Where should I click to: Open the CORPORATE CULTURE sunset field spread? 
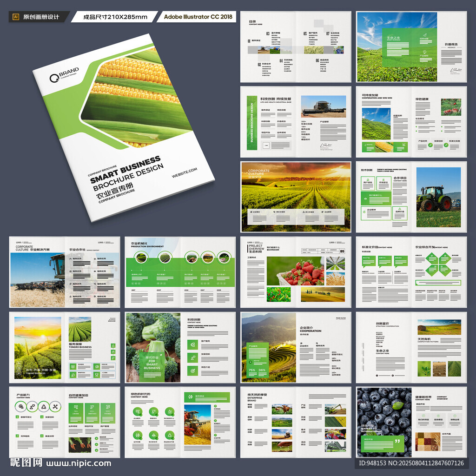pyautogui.click(x=296, y=197)
